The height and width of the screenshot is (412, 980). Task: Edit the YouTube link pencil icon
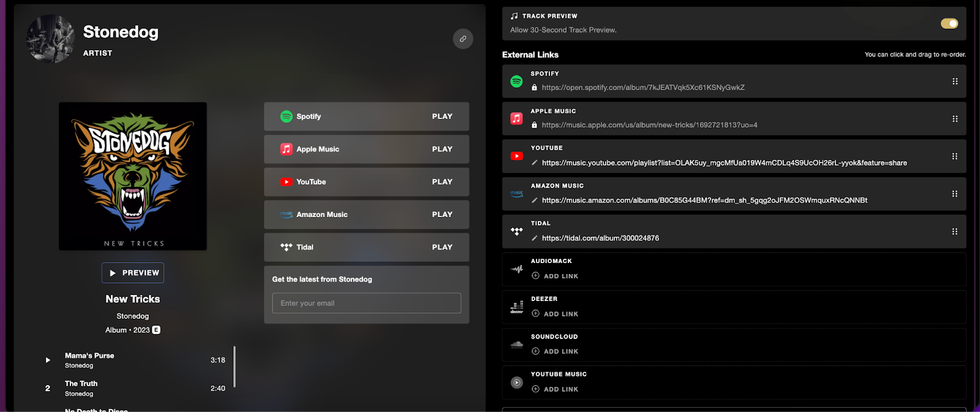click(534, 162)
